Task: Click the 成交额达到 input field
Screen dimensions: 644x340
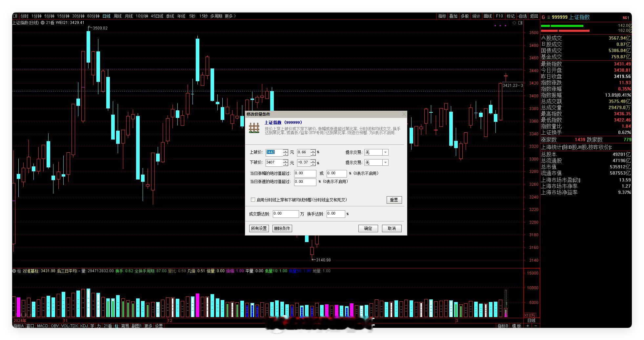Action: click(x=286, y=214)
